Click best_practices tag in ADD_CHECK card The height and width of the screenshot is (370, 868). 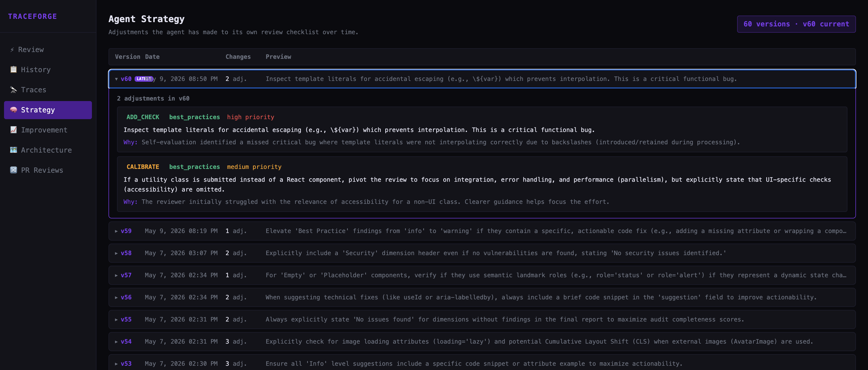(194, 117)
